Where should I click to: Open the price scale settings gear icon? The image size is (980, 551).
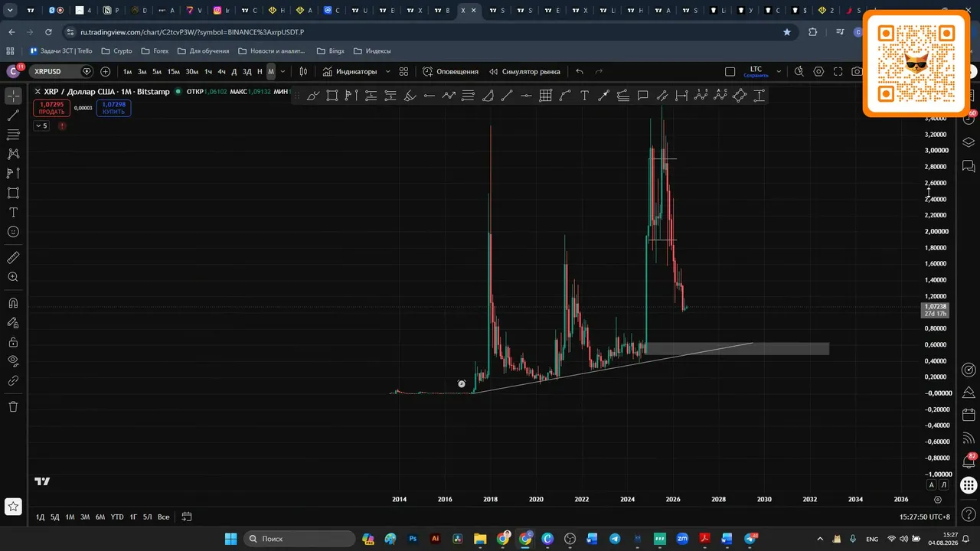[x=938, y=500]
